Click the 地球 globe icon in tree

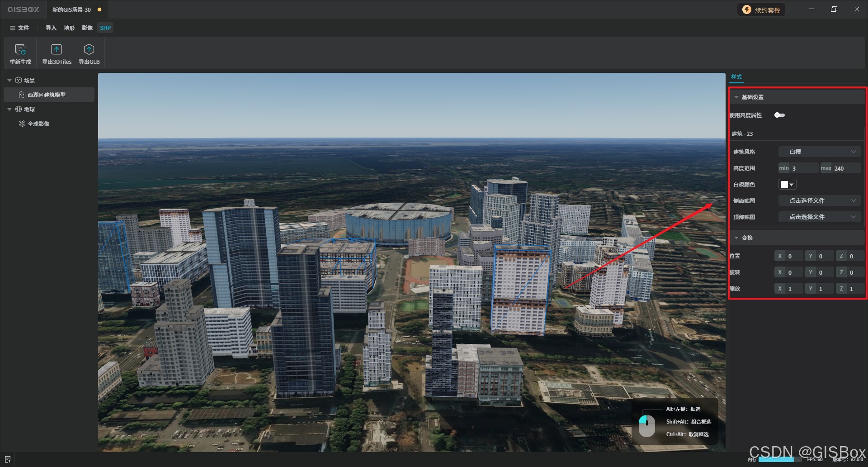pyautogui.click(x=19, y=109)
